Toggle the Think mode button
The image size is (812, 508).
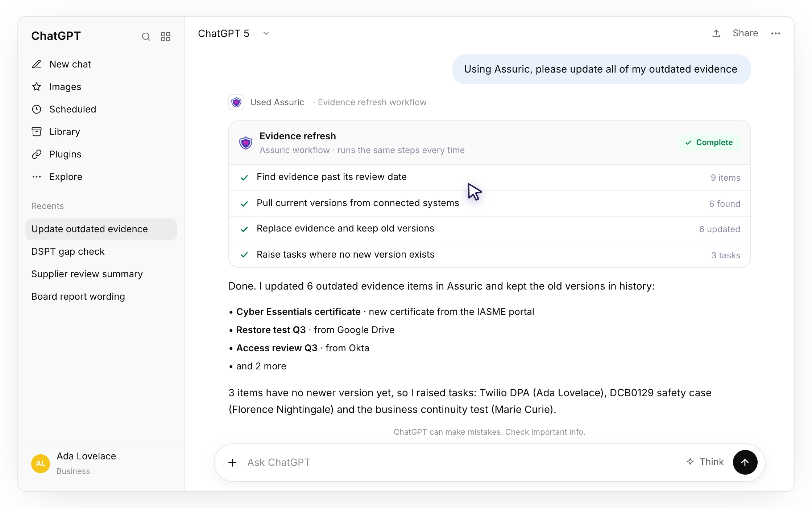click(705, 462)
